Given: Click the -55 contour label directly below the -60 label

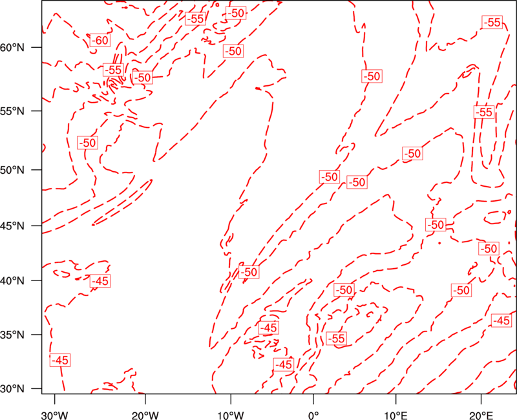Looking at the screenshot, I should [113, 70].
